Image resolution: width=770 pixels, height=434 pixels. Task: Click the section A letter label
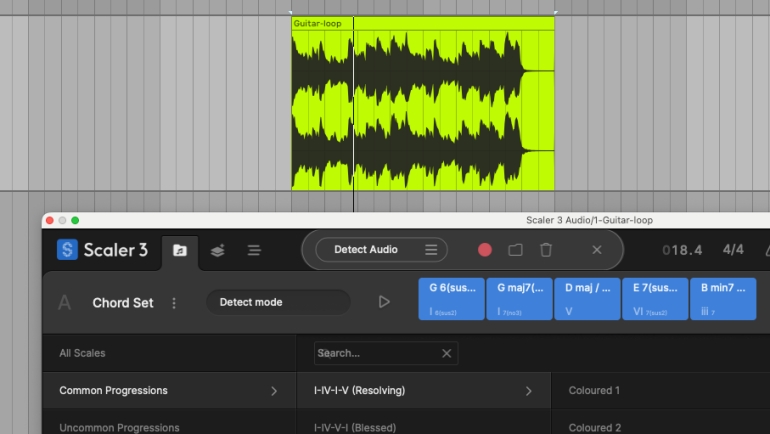(64, 303)
